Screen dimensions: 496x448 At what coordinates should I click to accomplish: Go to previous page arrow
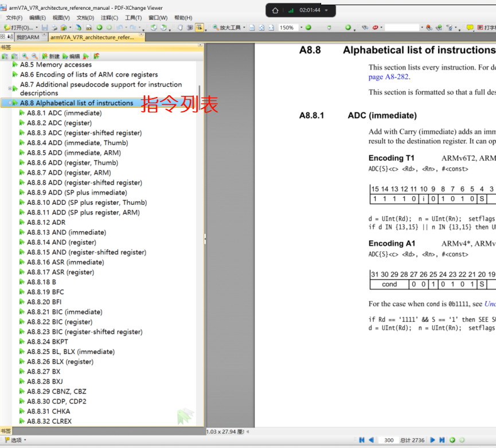coord(372,440)
